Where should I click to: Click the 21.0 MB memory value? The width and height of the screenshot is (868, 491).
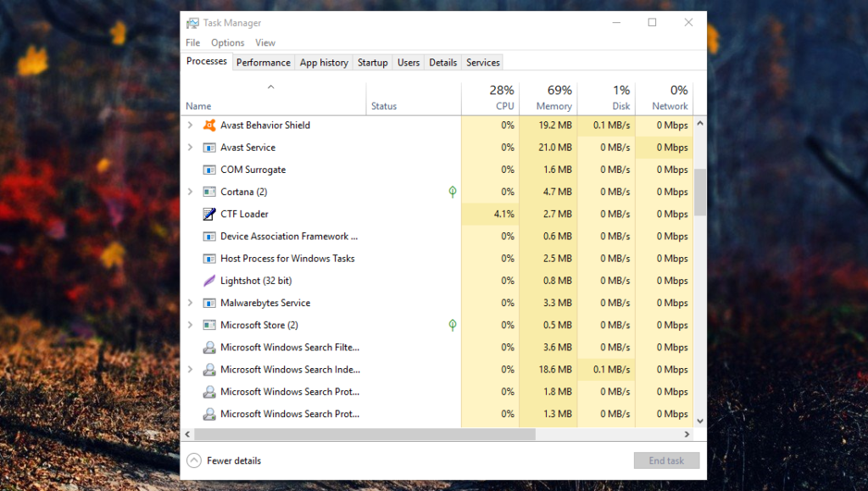(x=555, y=148)
